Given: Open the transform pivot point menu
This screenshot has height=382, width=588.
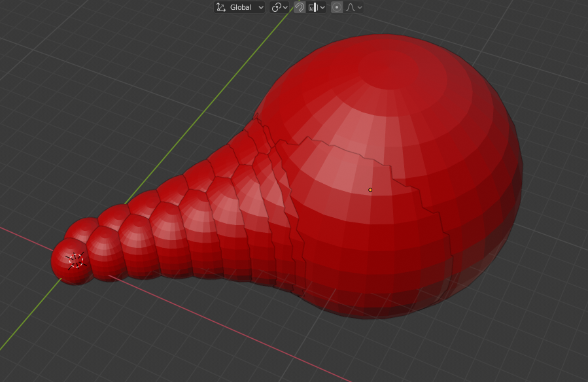Looking at the screenshot, I should (x=279, y=7).
